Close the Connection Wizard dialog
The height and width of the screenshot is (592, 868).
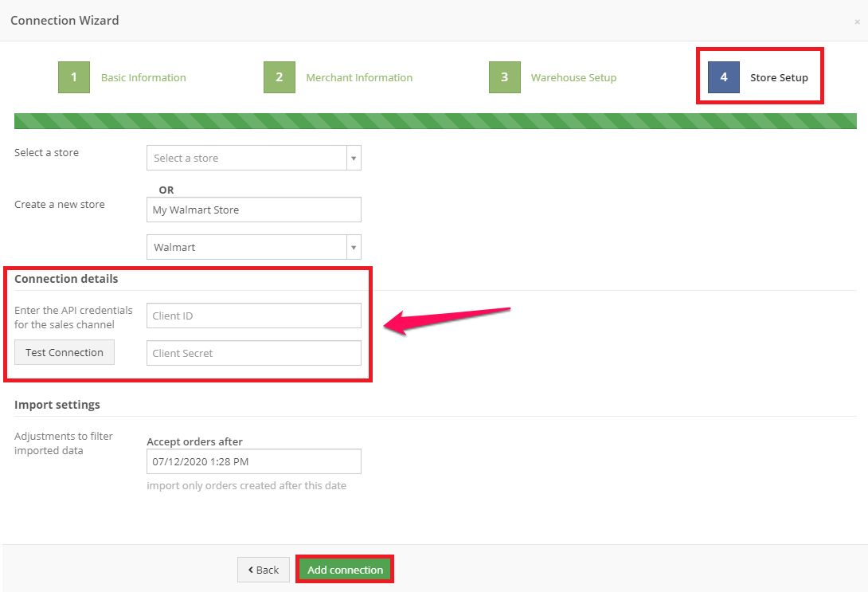click(857, 22)
